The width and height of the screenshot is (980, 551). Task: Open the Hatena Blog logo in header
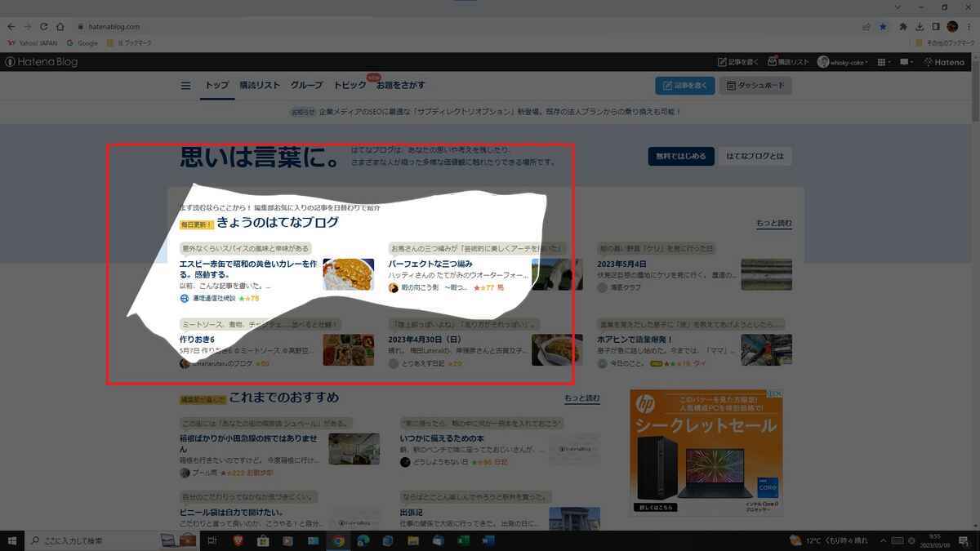(x=41, y=62)
